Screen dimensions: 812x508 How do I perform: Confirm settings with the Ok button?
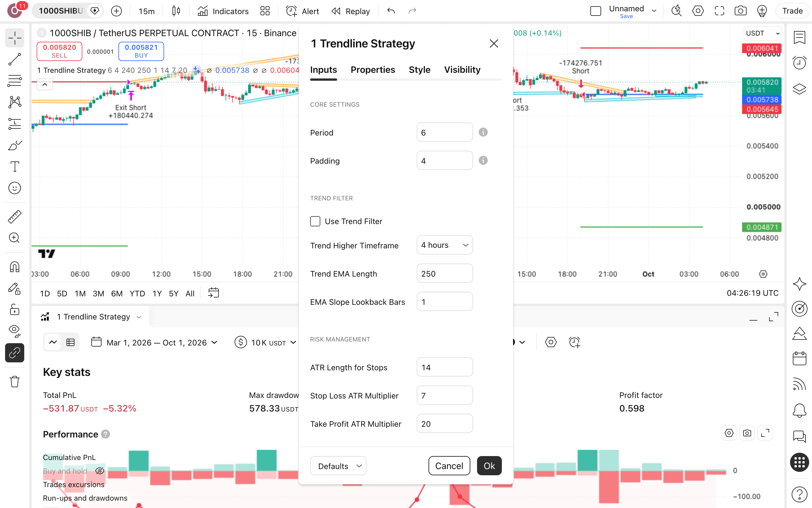[489, 466]
